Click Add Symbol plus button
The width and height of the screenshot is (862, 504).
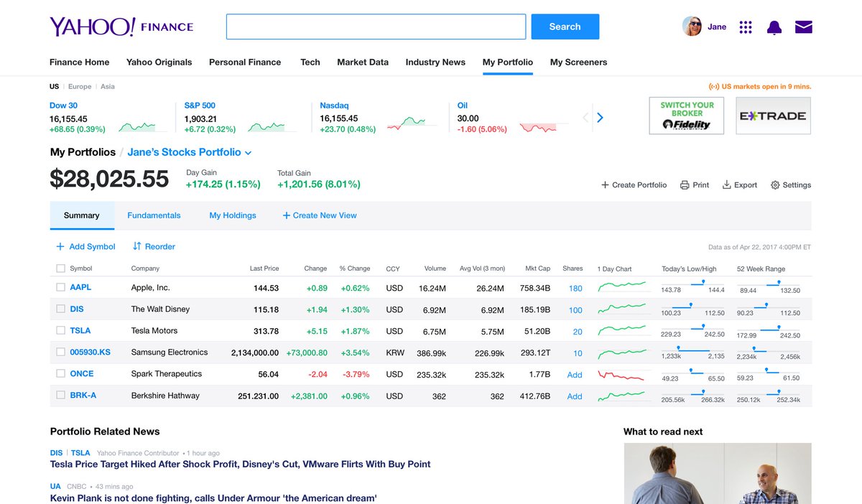pyautogui.click(x=85, y=246)
